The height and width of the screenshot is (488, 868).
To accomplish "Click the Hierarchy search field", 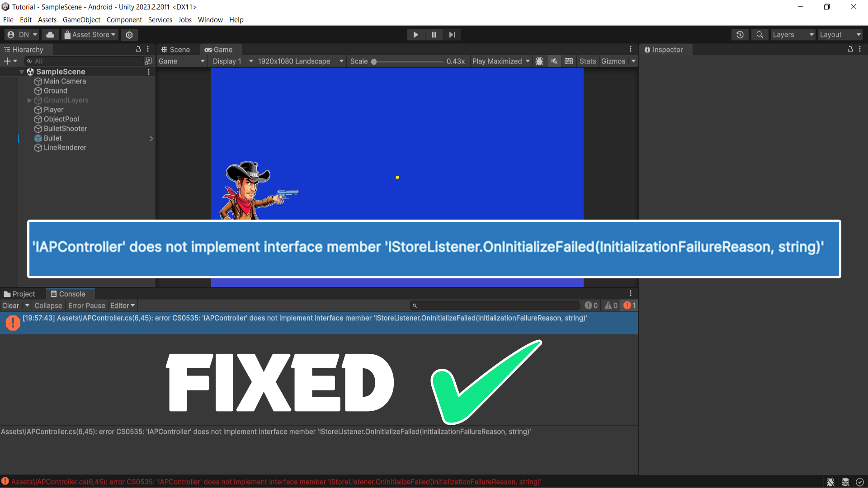I will [84, 61].
